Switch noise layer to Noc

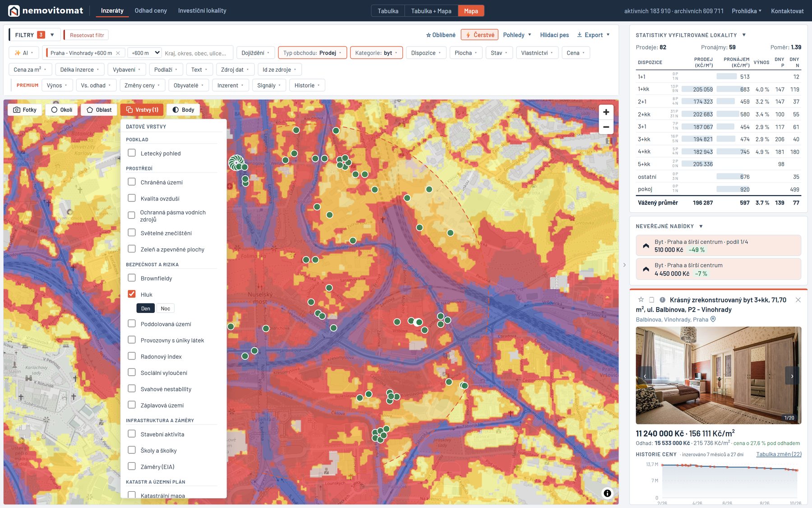pos(166,308)
